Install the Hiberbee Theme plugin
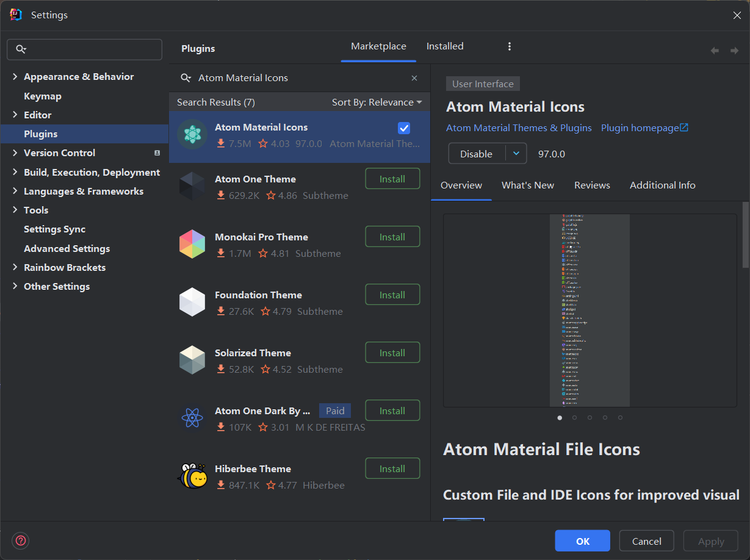The width and height of the screenshot is (750, 560). (392, 468)
